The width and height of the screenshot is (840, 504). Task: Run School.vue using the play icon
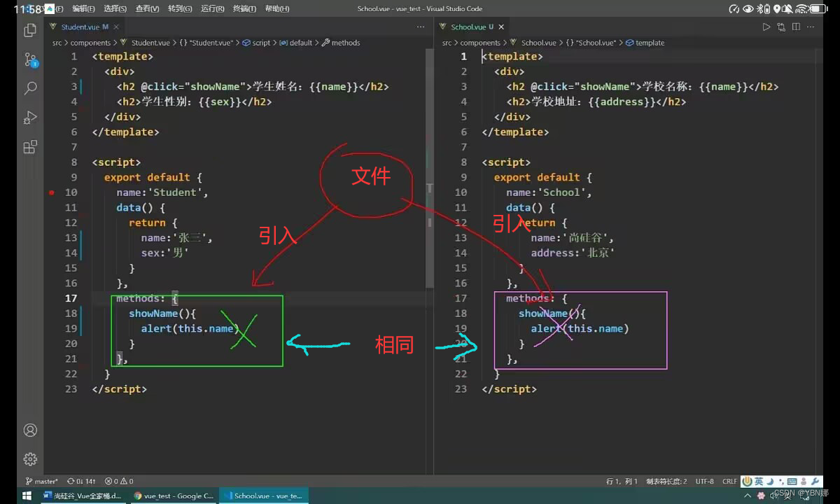[768, 27]
